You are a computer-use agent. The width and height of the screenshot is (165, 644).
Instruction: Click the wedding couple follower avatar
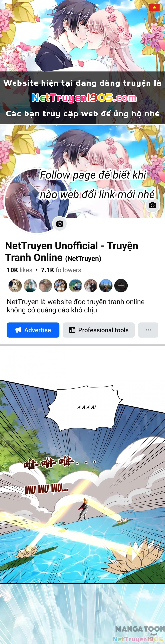pos(91,286)
